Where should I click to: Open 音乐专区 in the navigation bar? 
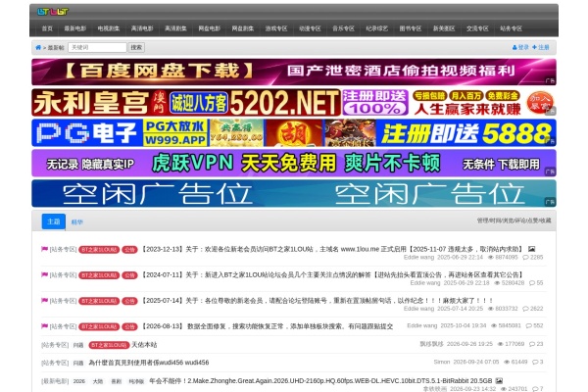[x=344, y=28]
